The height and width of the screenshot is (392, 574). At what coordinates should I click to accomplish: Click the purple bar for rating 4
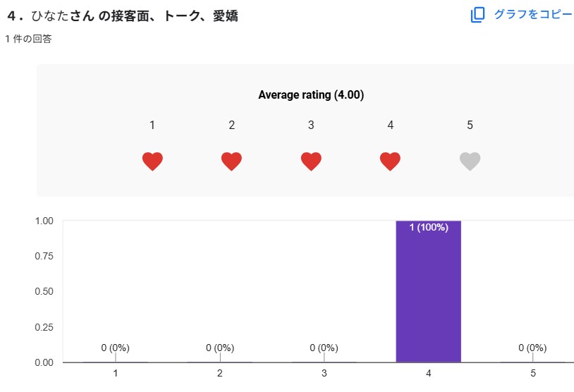tap(428, 296)
